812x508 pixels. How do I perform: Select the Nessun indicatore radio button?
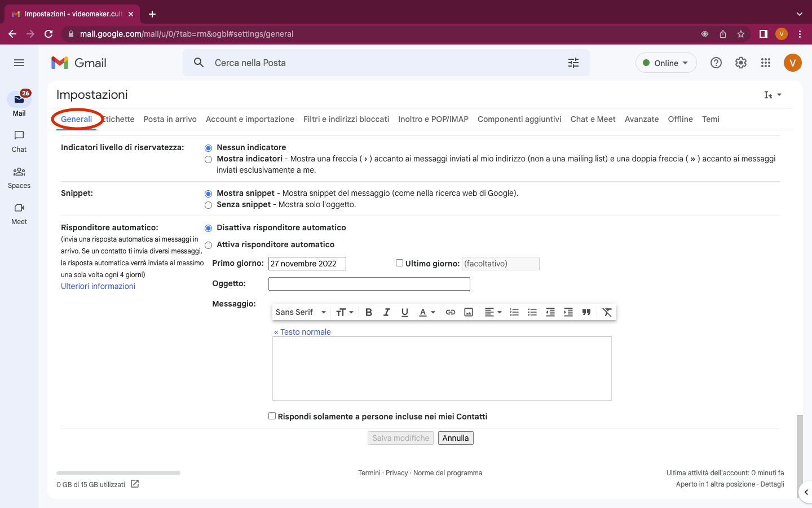coord(208,147)
